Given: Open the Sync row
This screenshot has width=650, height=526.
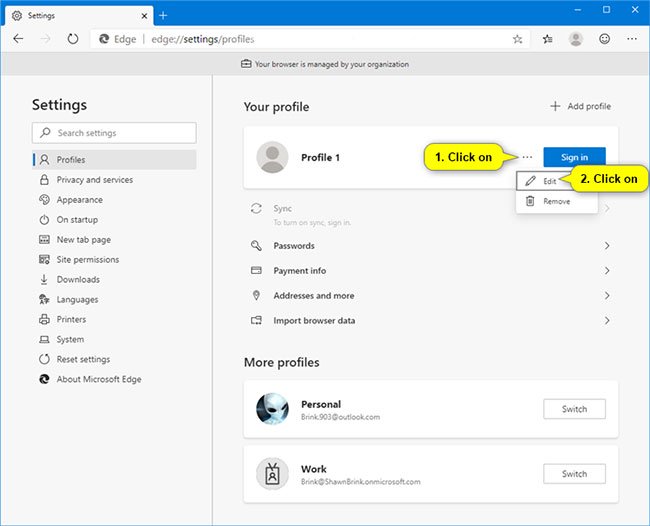Looking at the screenshot, I should tap(431, 215).
